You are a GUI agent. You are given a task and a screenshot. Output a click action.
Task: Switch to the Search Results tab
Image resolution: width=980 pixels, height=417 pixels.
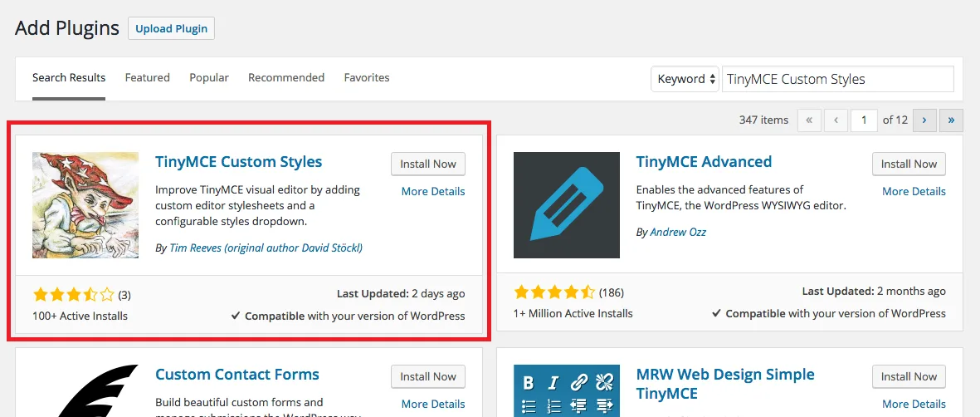click(x=69, y=77)
